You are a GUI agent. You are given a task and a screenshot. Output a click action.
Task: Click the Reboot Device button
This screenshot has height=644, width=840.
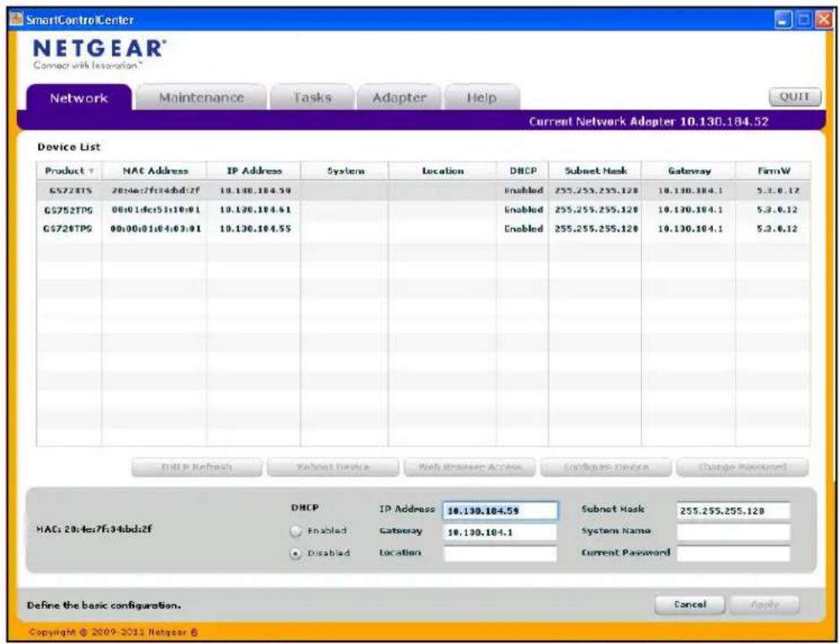point(332,467)
